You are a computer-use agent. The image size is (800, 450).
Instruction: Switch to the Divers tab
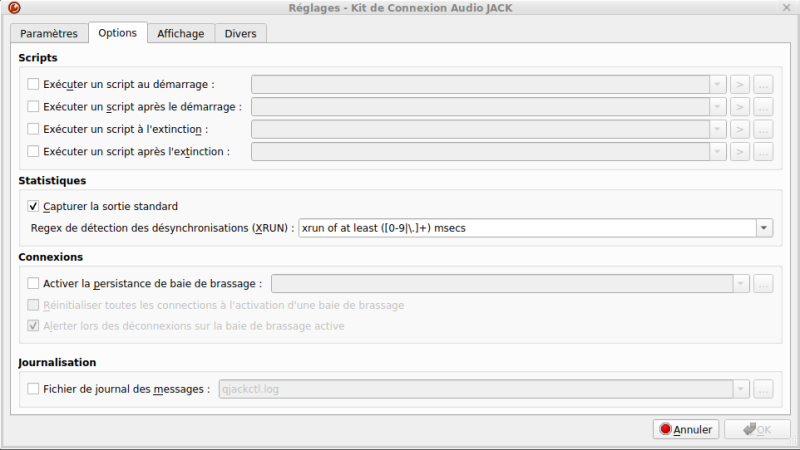240,33
